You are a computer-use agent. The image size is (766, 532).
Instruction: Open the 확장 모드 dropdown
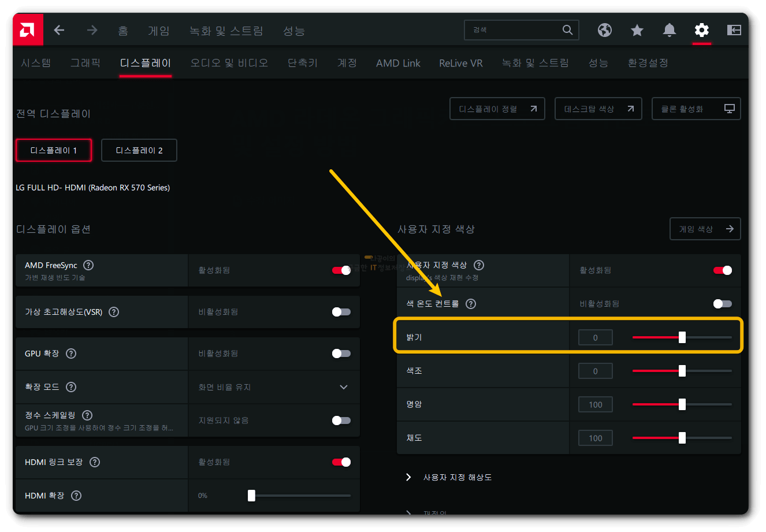[x=344, y=387]
